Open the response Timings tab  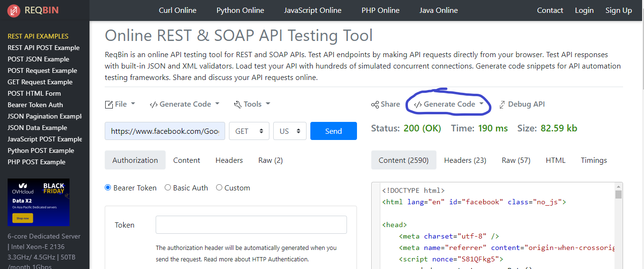(x=594, y=160)
